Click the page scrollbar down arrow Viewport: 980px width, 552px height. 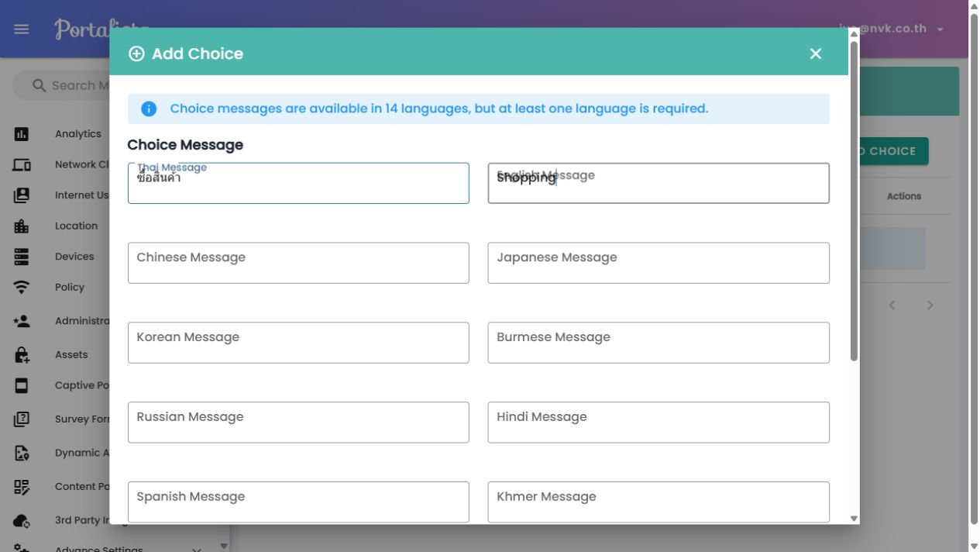tap(975, 547)
